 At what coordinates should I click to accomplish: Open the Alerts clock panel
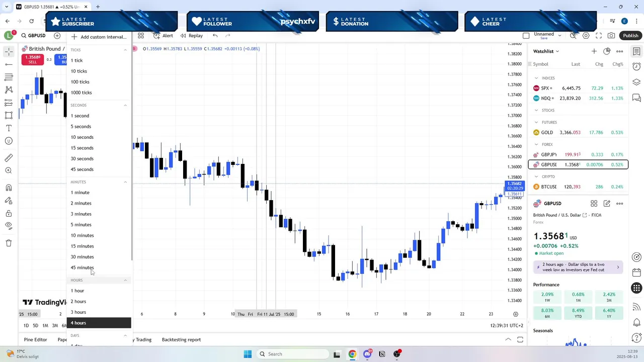click(x=636, y=66)
